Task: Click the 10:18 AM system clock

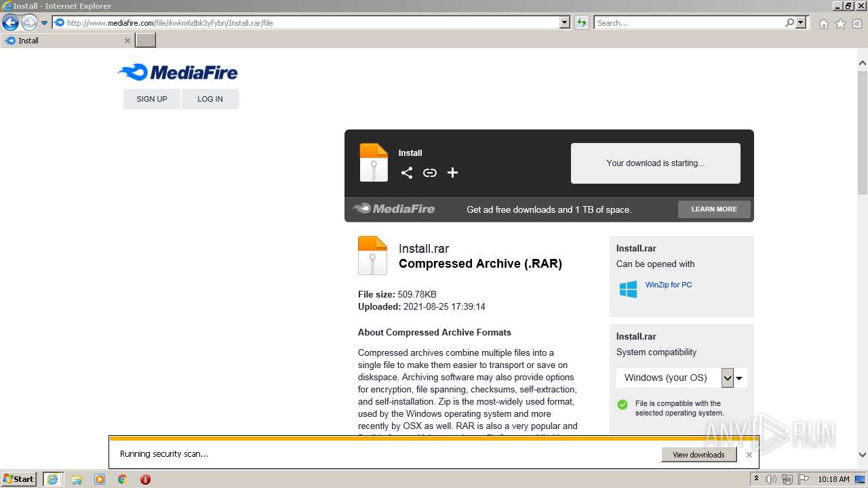Action: pos(833,479)
